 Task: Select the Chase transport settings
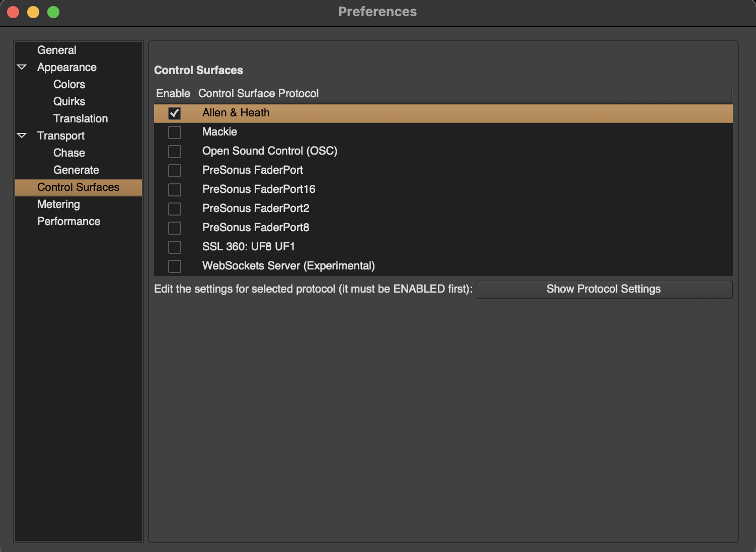(x=69, y=153)
